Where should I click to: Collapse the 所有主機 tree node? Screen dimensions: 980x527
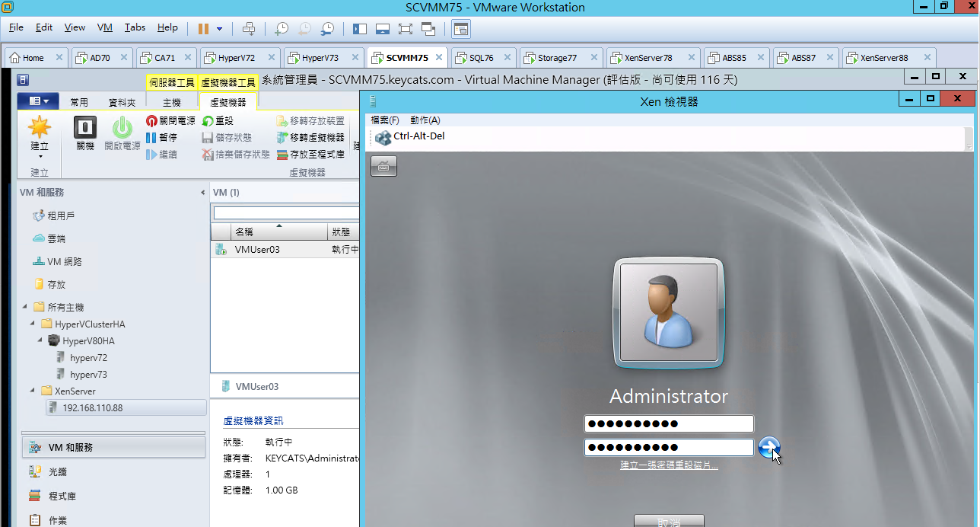tap(24, 307)
